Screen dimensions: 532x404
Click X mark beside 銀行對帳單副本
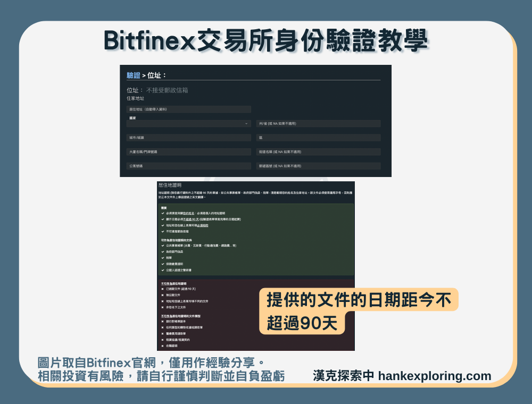162,321
